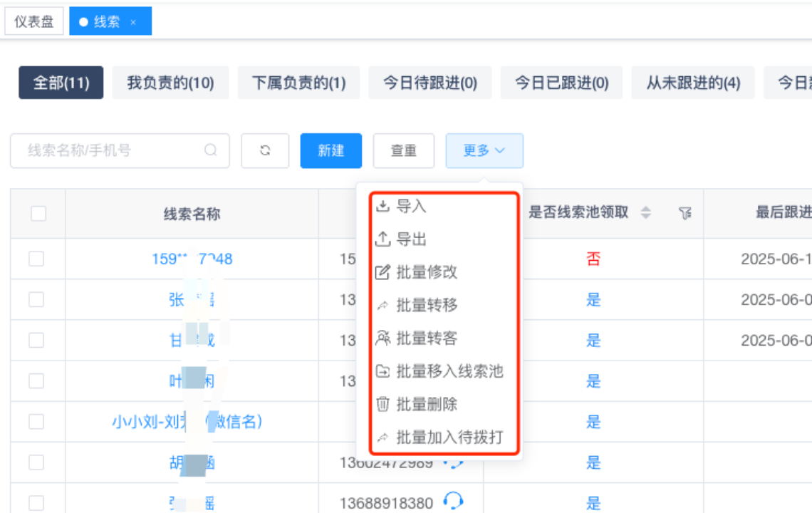
Task: Select 批量转移 from the more menu
Action: 427,305
